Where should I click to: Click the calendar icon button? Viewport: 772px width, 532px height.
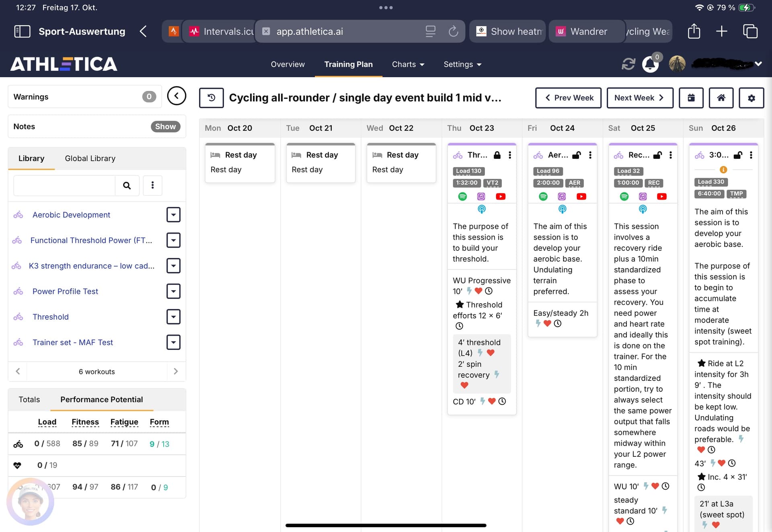point(691,98)
